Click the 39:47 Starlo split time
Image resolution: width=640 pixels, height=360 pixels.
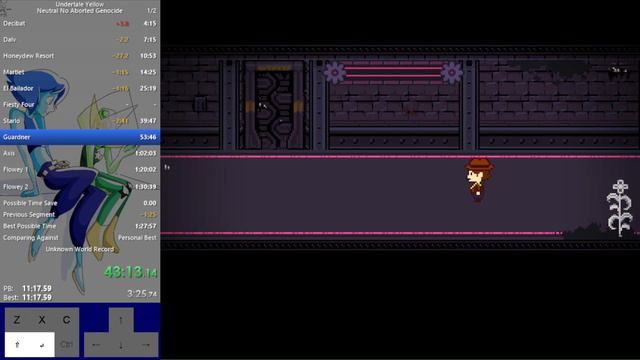(148, 121)
